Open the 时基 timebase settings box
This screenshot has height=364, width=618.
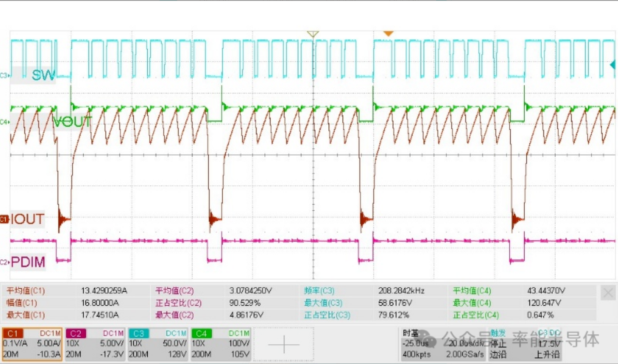(x=443, y=343)
